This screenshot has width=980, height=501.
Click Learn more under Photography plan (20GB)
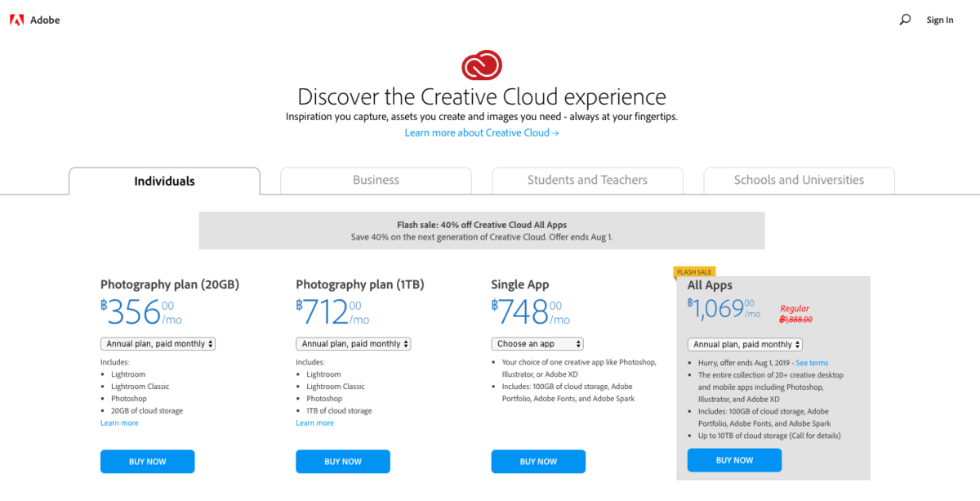(x=119, y=423)
